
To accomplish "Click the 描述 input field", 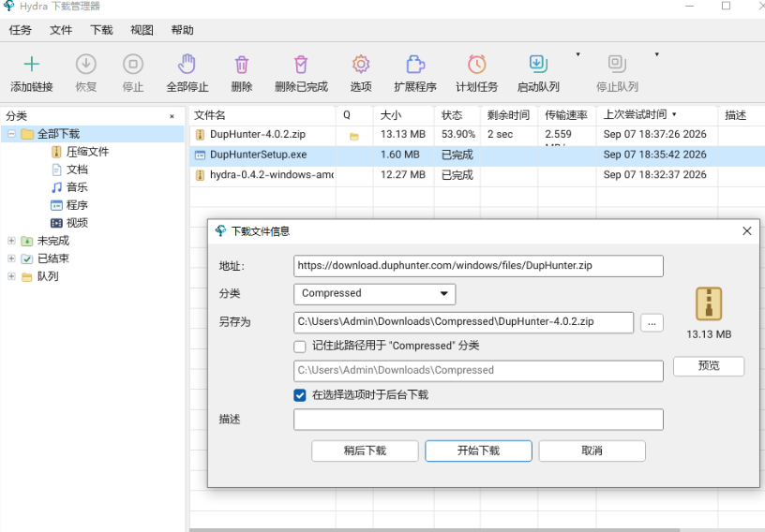I will tap(478, 420).
